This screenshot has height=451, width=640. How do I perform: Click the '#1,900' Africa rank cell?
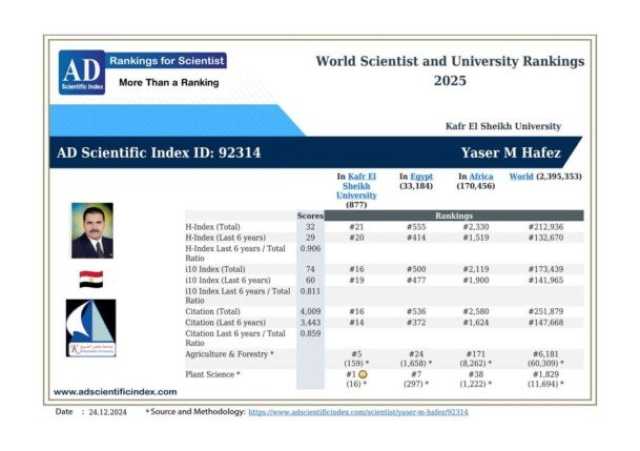[476, 280]
